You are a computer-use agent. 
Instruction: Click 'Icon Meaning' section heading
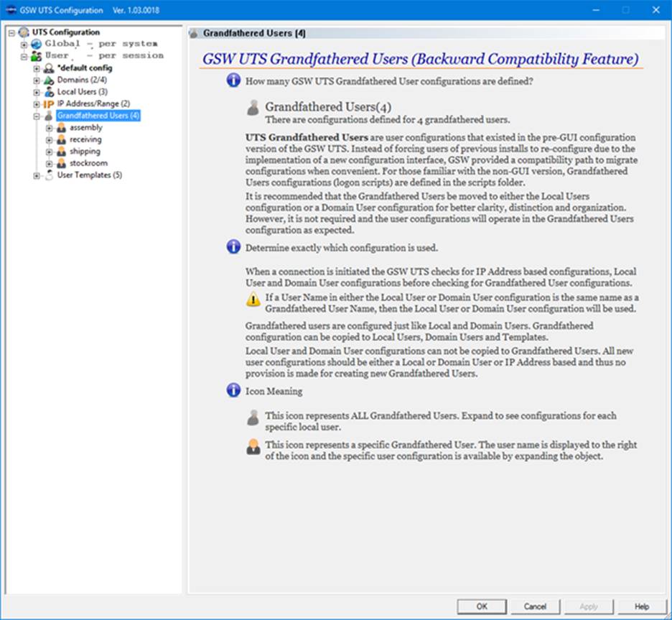(274, 391)
